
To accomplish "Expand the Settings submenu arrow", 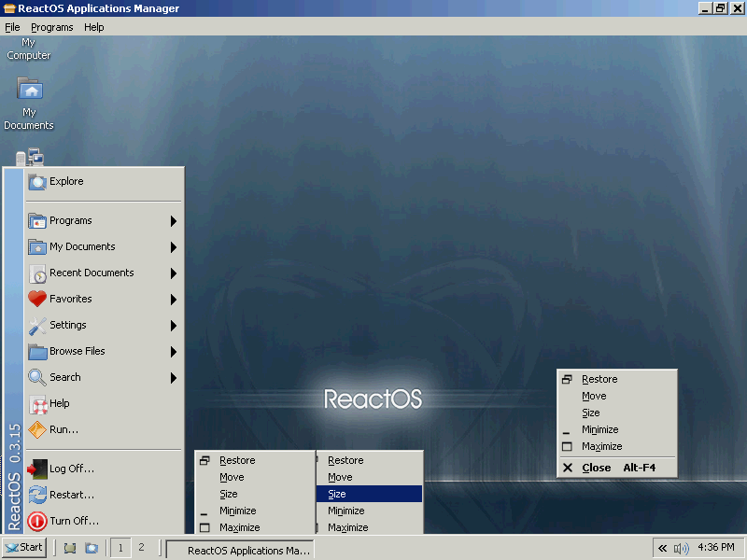I will point(174,326).
